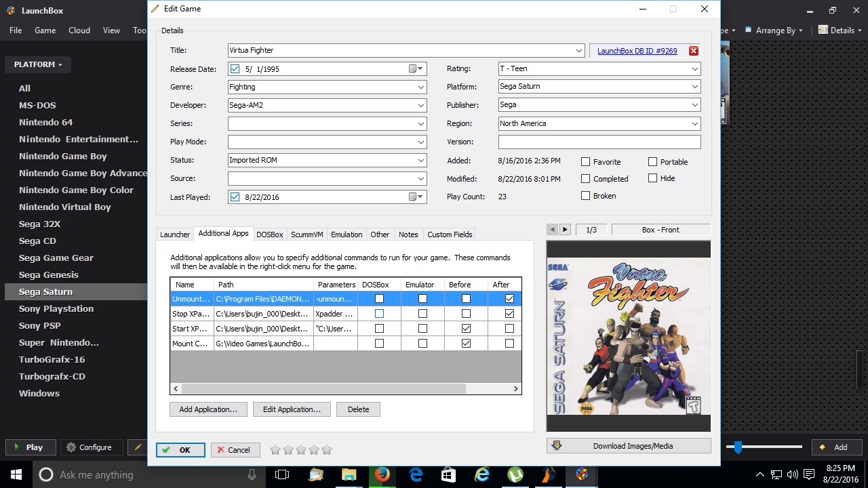Switch to Notes tab
Screen dimensions: 868x488
click(408, 235)
